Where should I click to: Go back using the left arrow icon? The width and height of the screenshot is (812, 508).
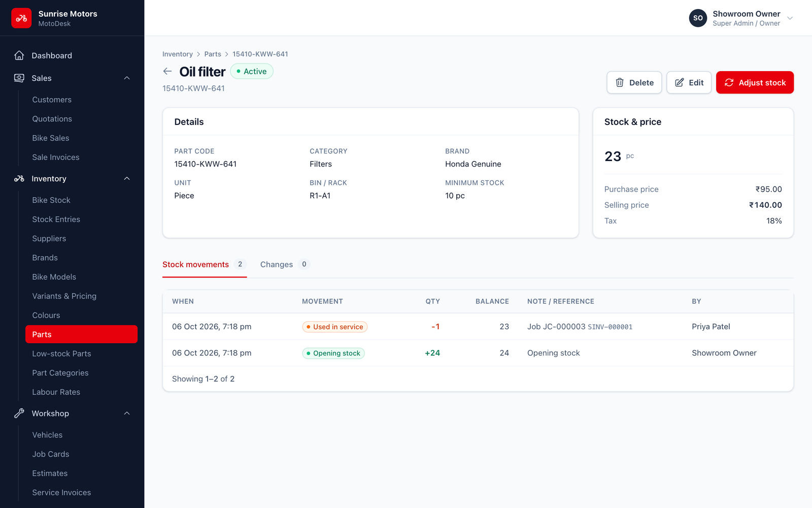(167, 72)
